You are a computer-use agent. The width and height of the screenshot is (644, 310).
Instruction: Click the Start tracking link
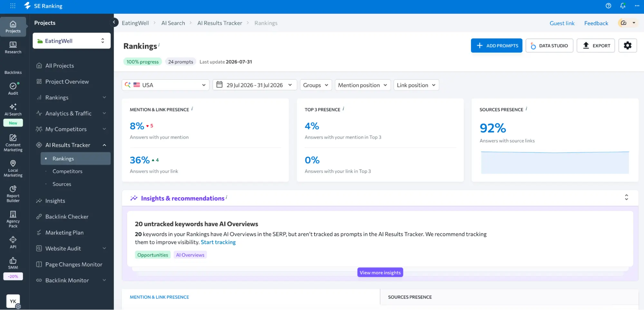click(x=218, y=242)
